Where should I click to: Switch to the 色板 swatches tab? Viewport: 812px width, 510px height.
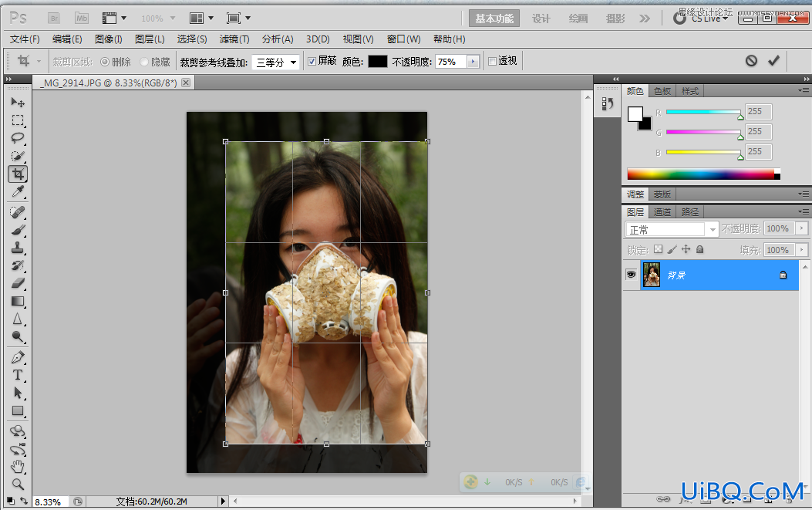pyautogui.click(x=662, y=91)
